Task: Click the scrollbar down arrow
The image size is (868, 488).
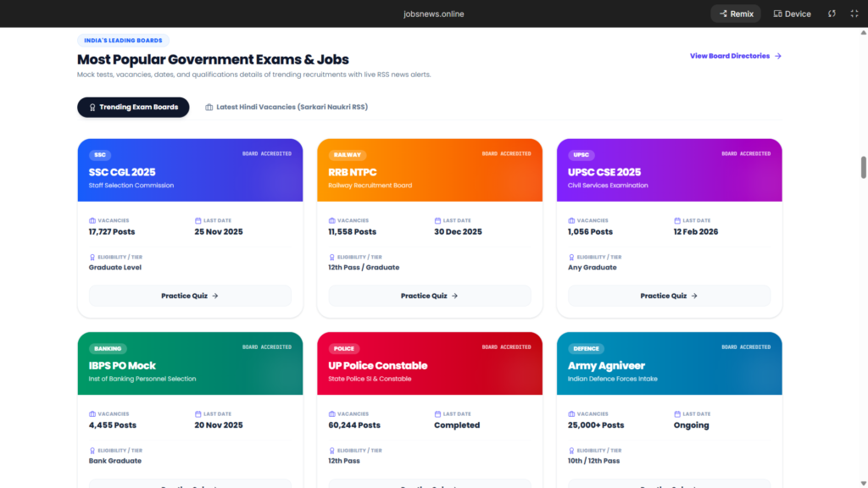Action: tap(863, 483)
